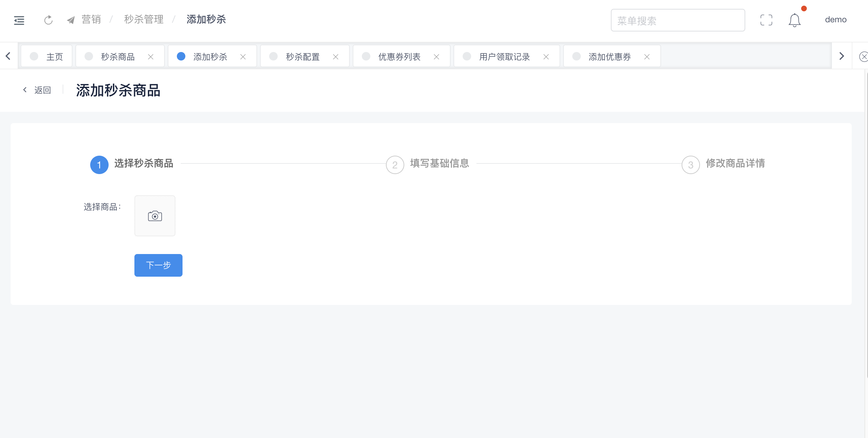Click the 菜单搜索 search field

(677, 21)
